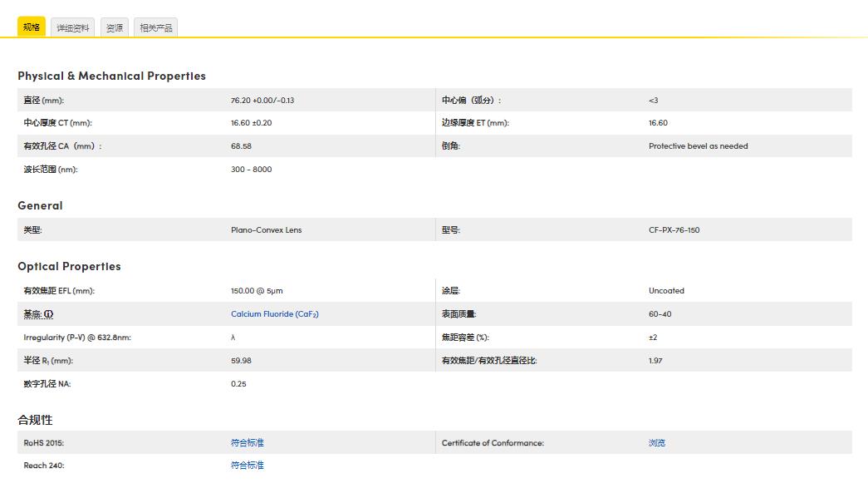The height and width of the screenshot is (493, 868).
Task: Click the Optical Properties section heading
Action: 69,266
